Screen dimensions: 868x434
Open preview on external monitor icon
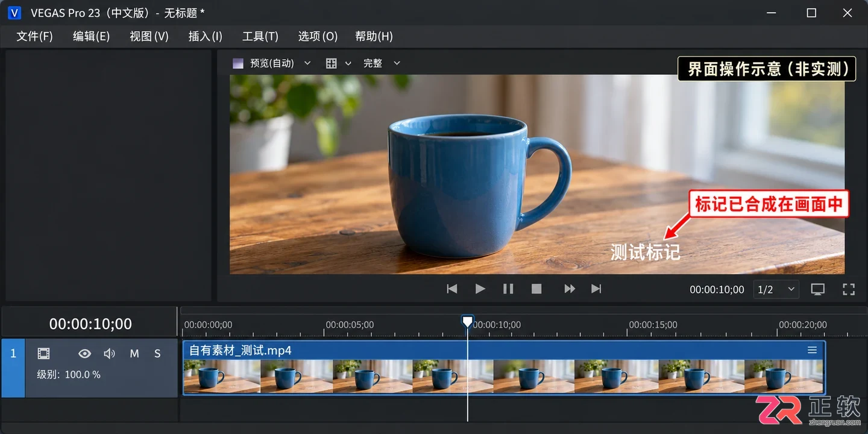817,289
